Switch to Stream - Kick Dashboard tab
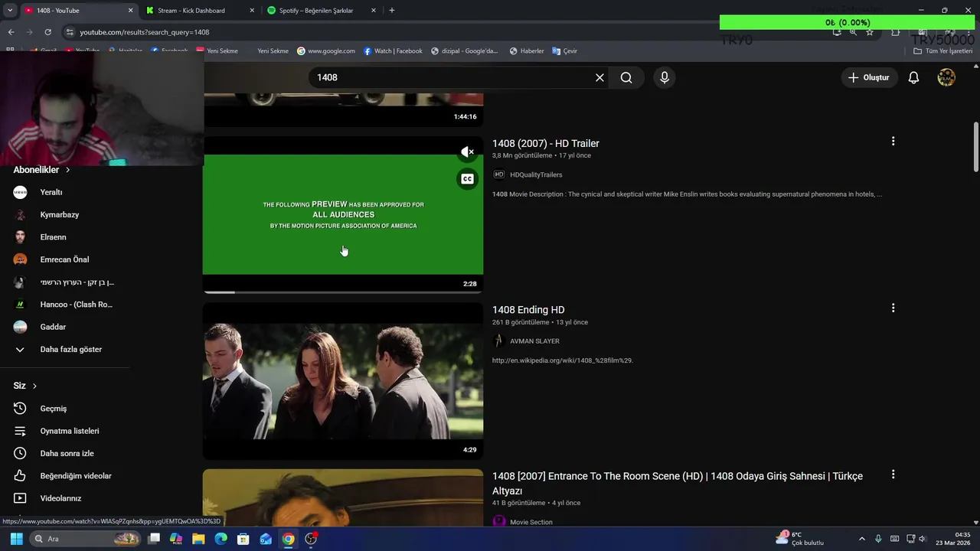The height and width of the screenshot is (551, 980). coord(199,11)
